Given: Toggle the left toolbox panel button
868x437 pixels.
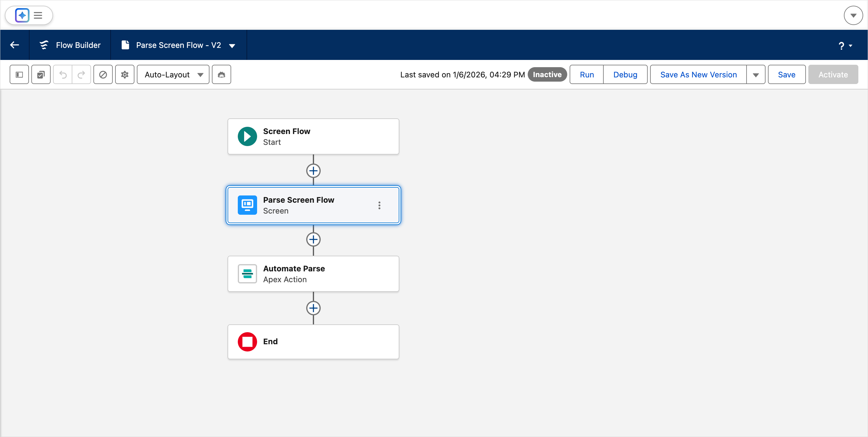Looking at the screenshot, I should [x=19, y=74].
